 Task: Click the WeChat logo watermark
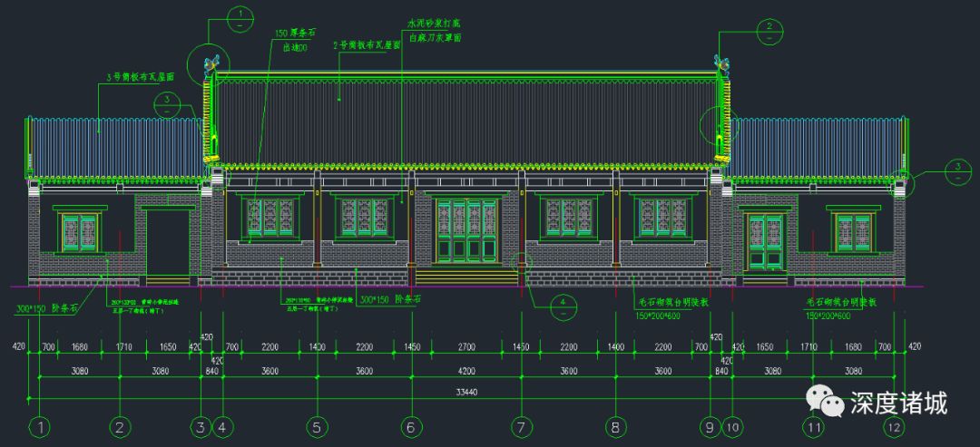(824, 402)
